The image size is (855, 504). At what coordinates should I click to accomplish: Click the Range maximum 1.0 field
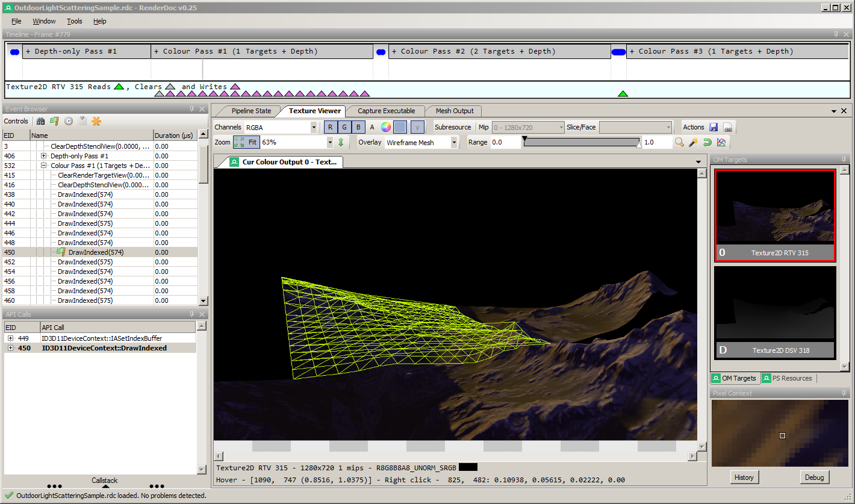tap(657, 143)
